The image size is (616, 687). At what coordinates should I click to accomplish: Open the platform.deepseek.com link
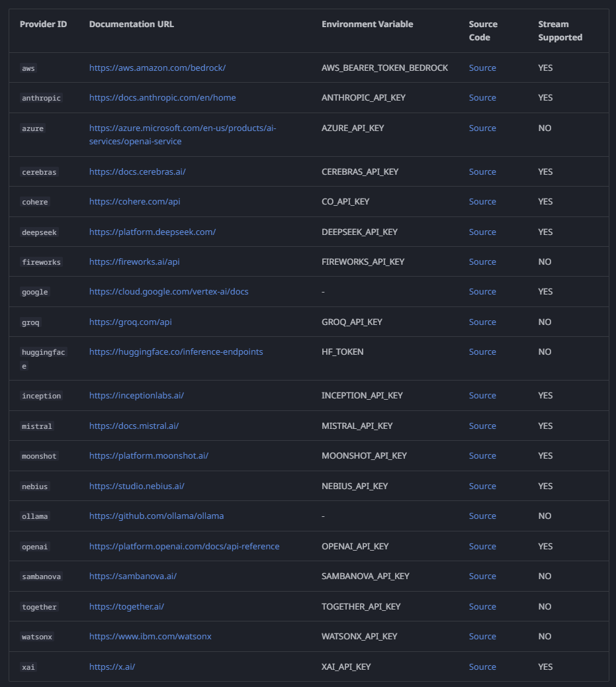pyautogui.click(x=152, y=232)
